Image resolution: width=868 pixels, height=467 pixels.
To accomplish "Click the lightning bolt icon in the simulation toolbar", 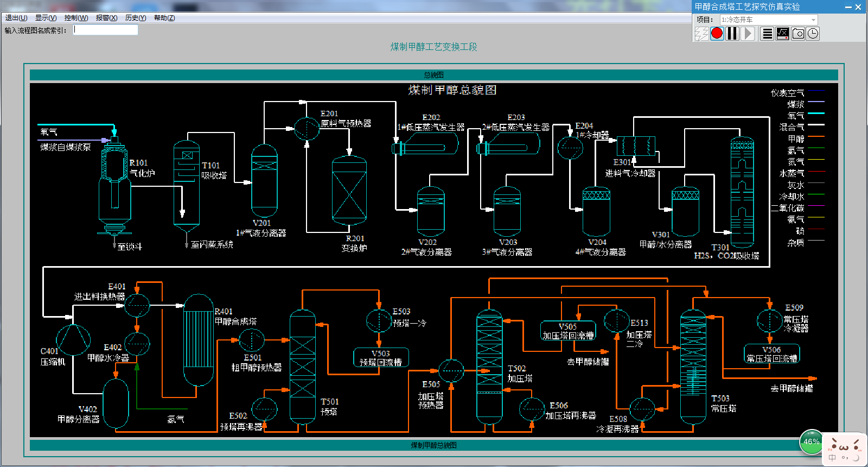I will pos(701,34).
